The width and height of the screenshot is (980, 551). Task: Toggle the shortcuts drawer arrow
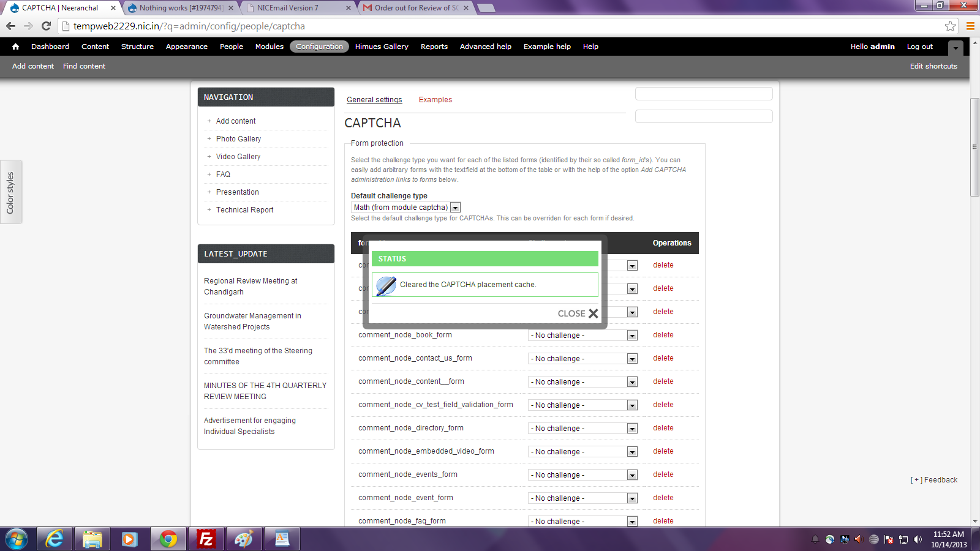click(956, 48)
